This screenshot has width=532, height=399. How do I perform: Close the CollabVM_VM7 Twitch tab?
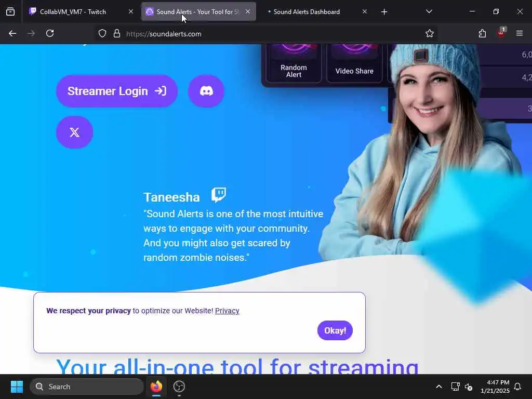[x=131, y=11]
